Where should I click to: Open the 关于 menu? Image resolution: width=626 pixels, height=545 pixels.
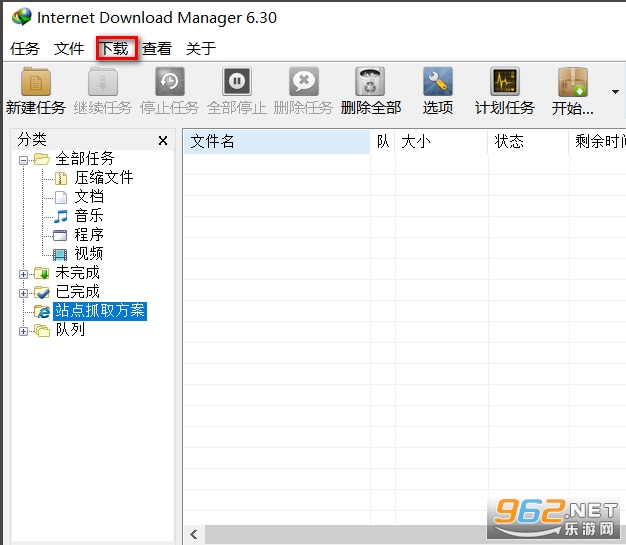(x=201, y=49)
